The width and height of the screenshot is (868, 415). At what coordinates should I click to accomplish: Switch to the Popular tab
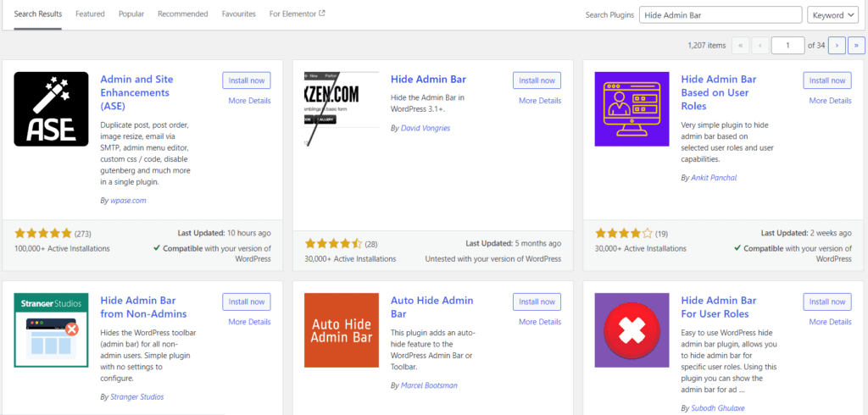click(x=131, y=14)
